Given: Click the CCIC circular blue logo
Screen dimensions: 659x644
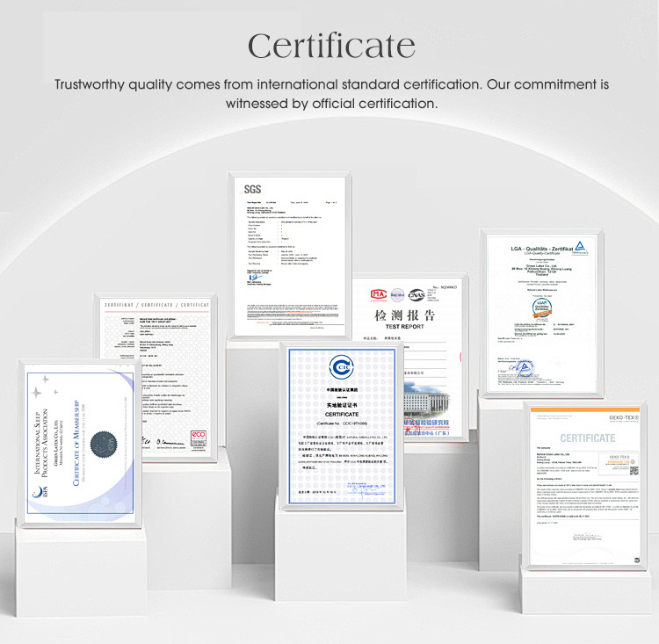Looking at the screenshot, I should pos(341,367).
